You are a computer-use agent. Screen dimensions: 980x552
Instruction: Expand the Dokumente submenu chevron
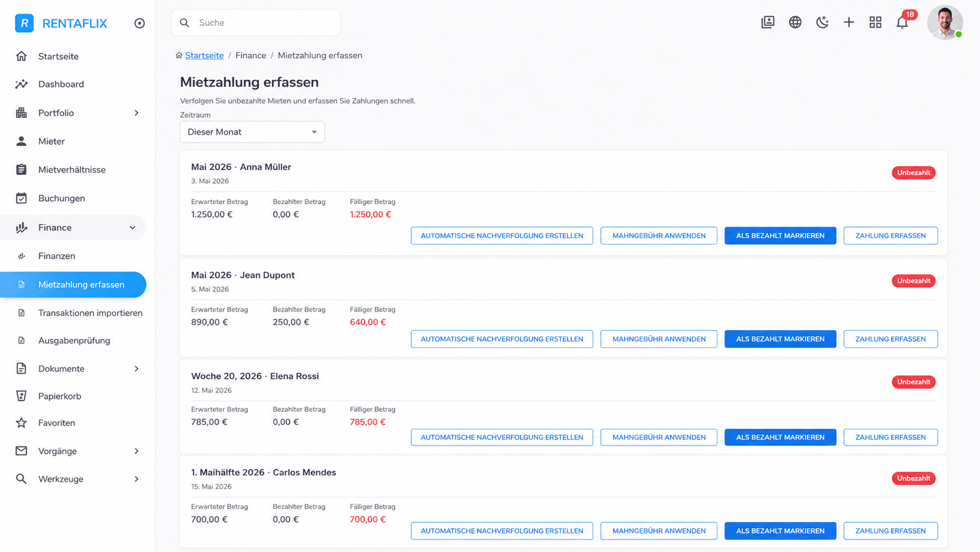coord(137,368)
